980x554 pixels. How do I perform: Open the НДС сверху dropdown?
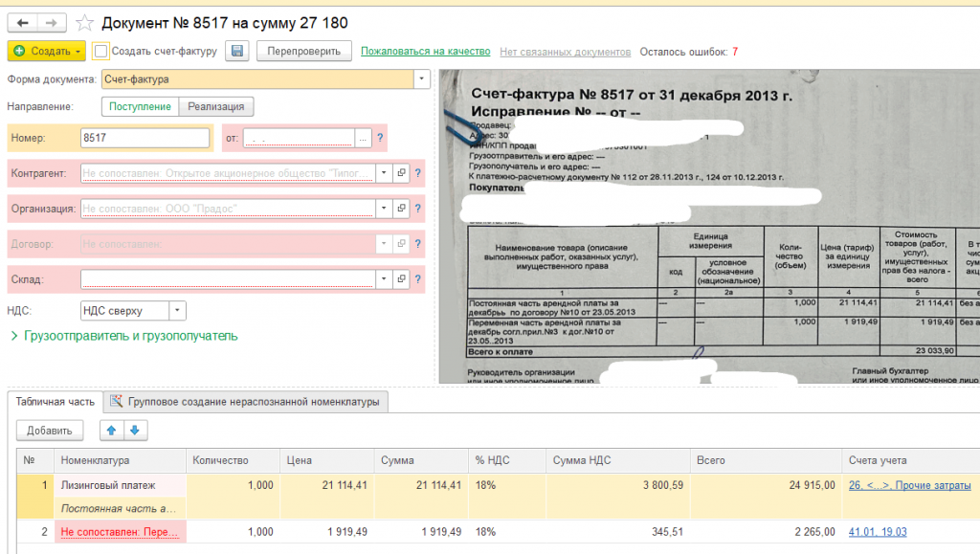pos(177,310)
